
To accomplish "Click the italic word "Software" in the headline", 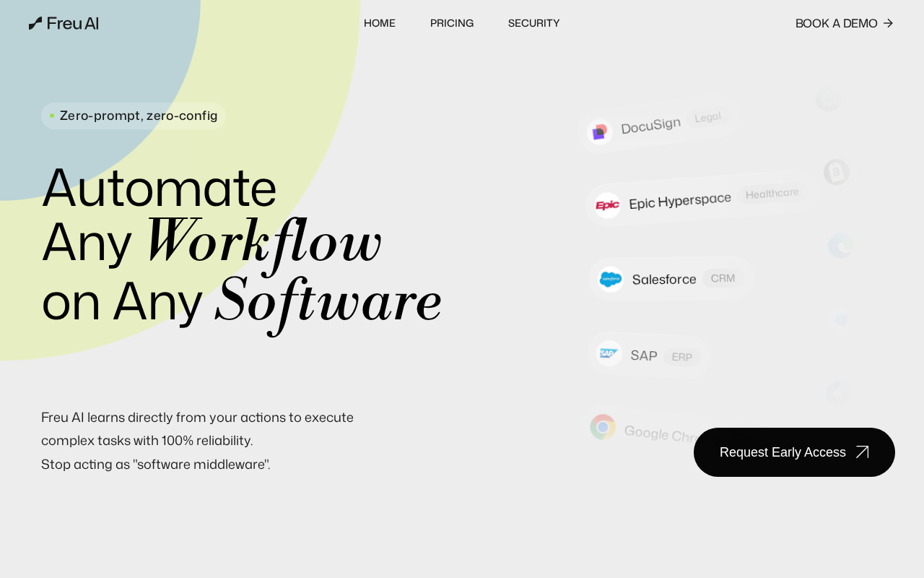I will [328, 302].
